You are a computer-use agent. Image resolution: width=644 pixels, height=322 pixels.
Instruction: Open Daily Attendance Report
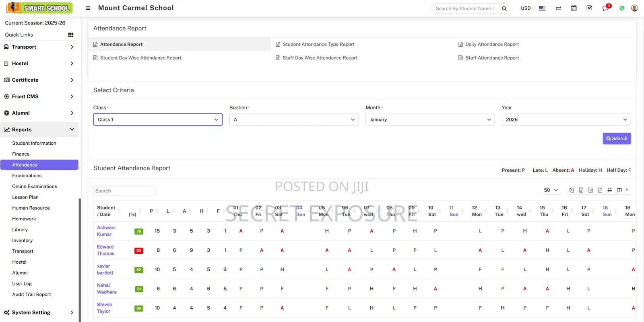[x=492, y=44]
